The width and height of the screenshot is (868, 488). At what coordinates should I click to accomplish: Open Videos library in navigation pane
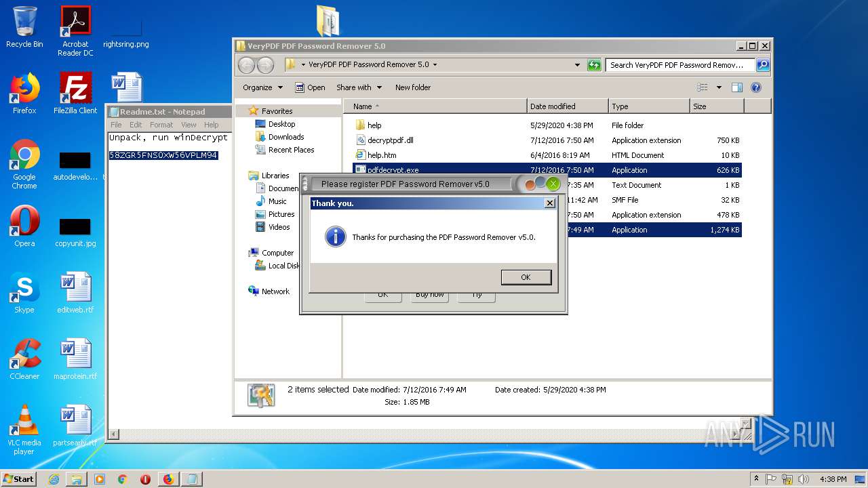(x=279, y=227)
